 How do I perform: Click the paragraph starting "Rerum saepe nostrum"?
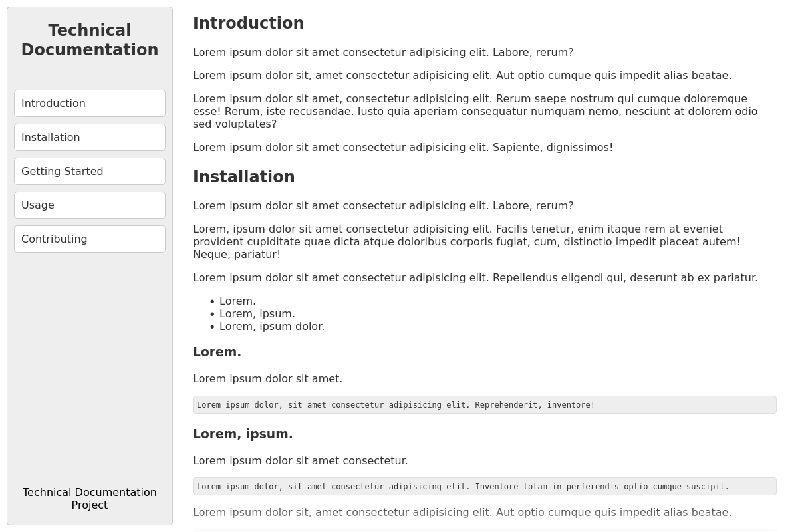[x=475, y=111]
